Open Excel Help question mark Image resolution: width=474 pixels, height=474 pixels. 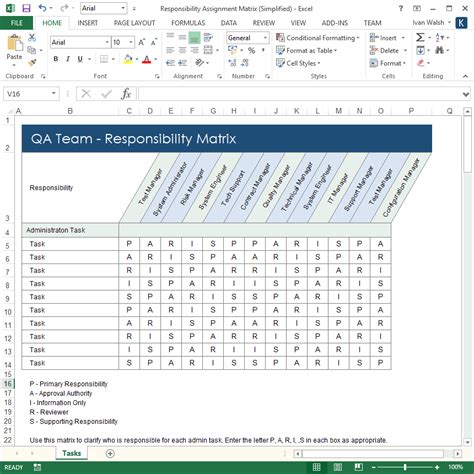(x=401, y=8)
